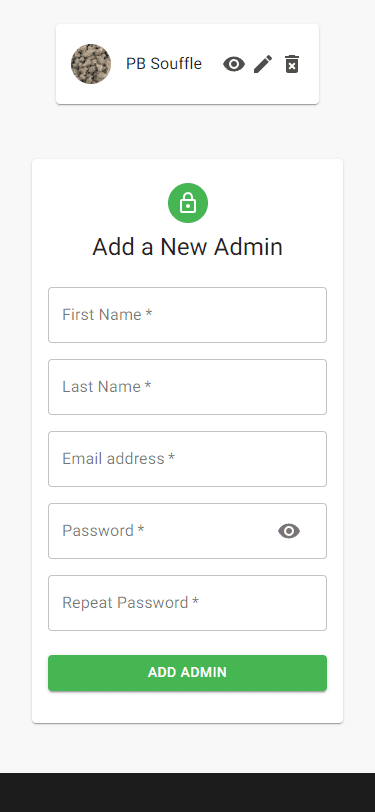375x812 pixels.
Task: Delete PB Souffle using the trash icon
Action: click(292, 64)
